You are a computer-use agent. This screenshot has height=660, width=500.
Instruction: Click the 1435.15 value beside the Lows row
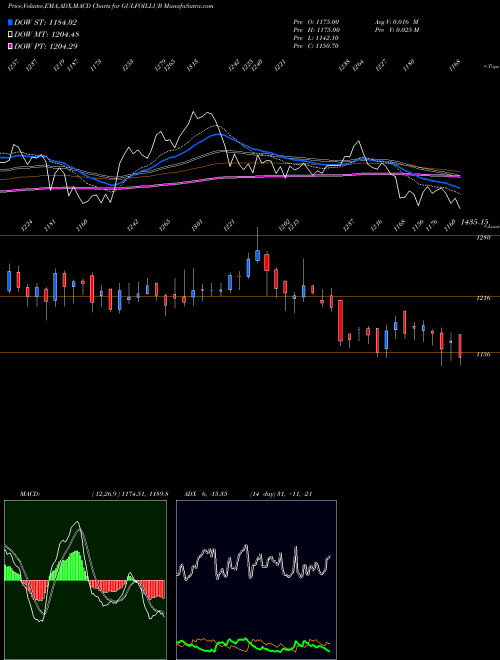(474, 221)
